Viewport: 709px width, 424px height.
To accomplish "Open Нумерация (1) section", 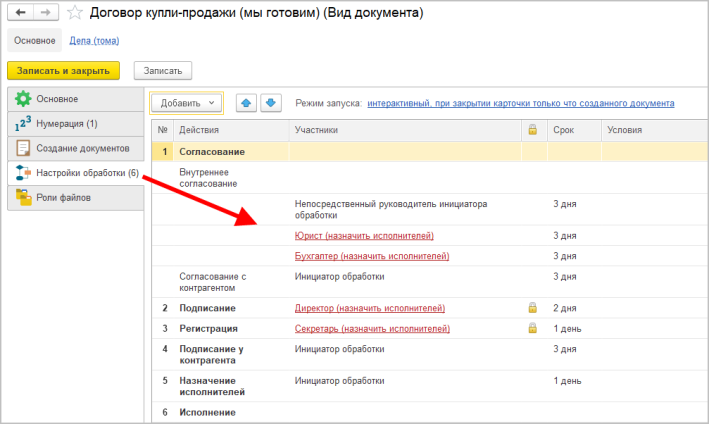I will (76, 123).
